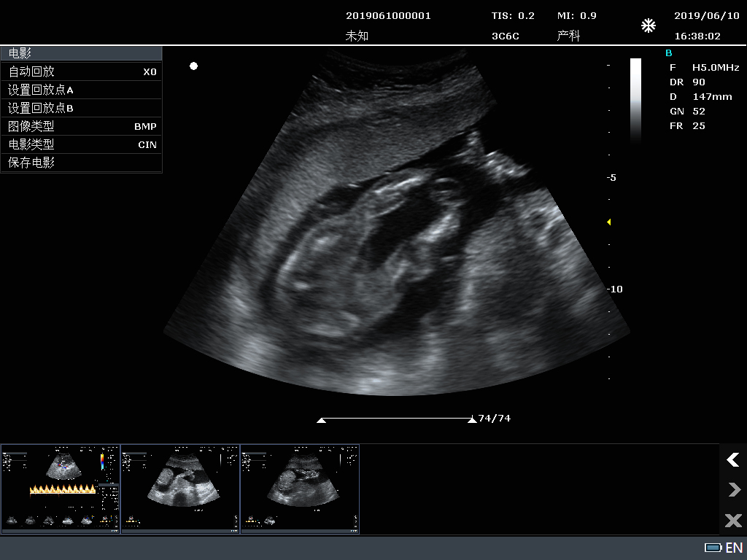This screenshot has height=560, width=747.
Task: Click the battery status icon
Action: click(712, 548)
